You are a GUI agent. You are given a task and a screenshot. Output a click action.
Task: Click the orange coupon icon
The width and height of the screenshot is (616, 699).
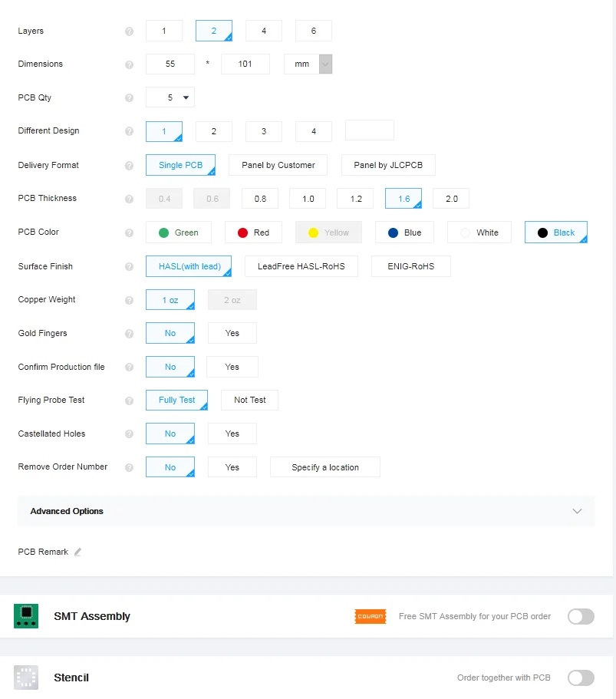pyautogui.click(x=370, y=616)
